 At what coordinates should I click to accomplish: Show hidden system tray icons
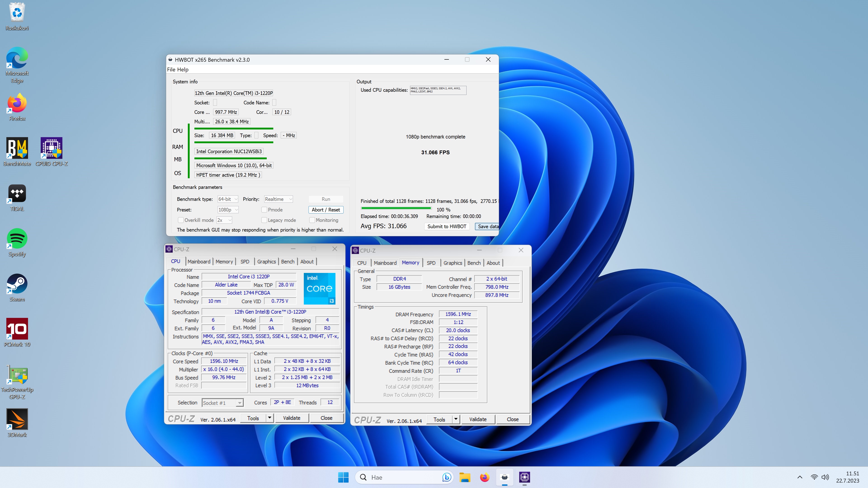click(800, 477)
